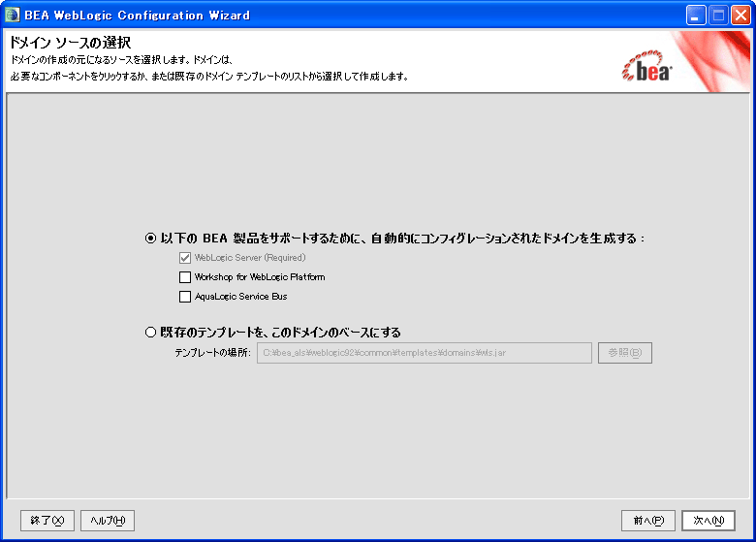
Task: Click the 'AquaLogic Service Bus' label text
Action: click(240, 297)
